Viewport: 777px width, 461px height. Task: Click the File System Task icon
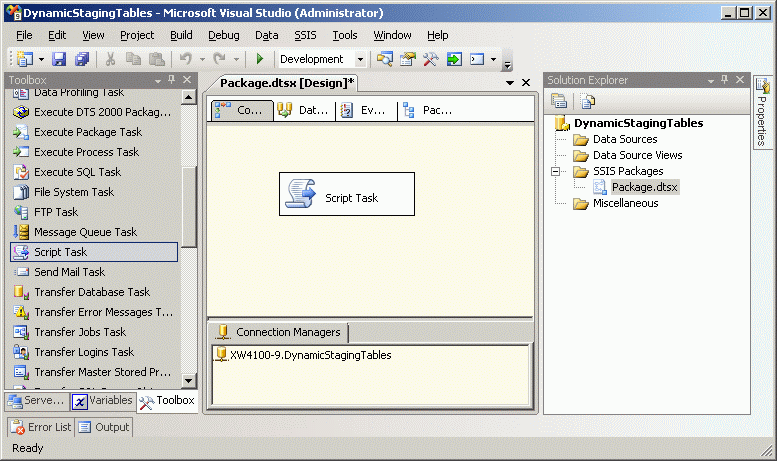21,192
